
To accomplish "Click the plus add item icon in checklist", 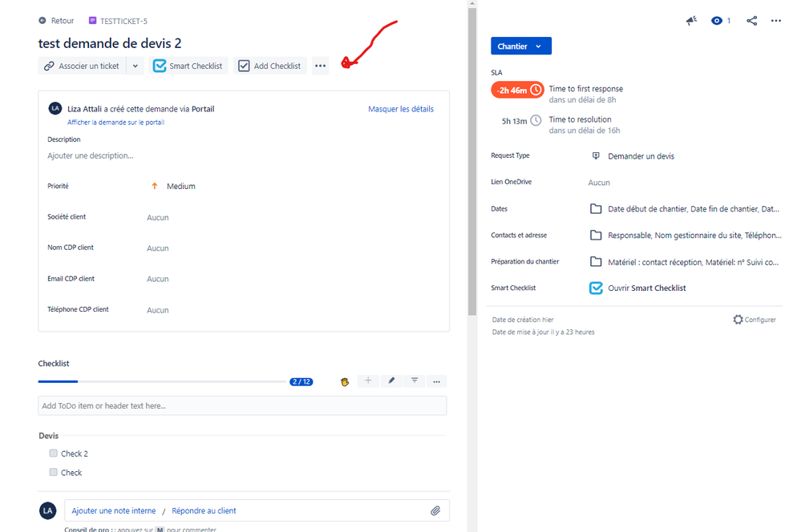I will click(x=368, y=381).
